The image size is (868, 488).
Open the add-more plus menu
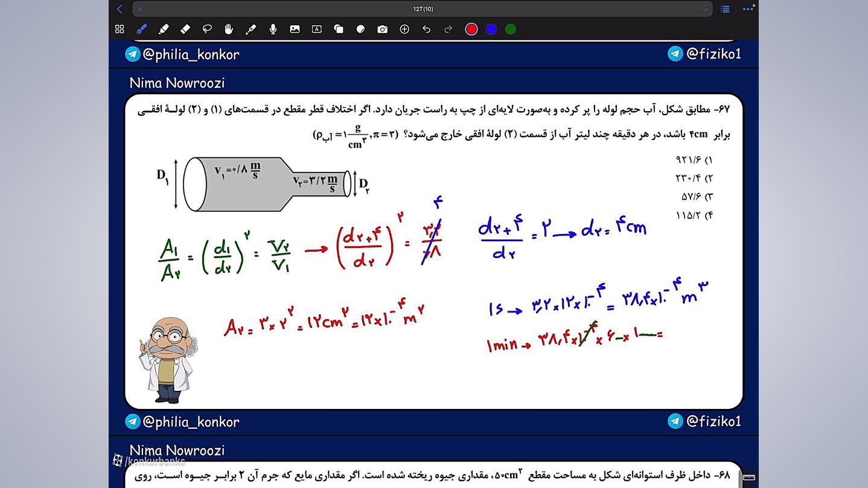[x=404, y=29]
